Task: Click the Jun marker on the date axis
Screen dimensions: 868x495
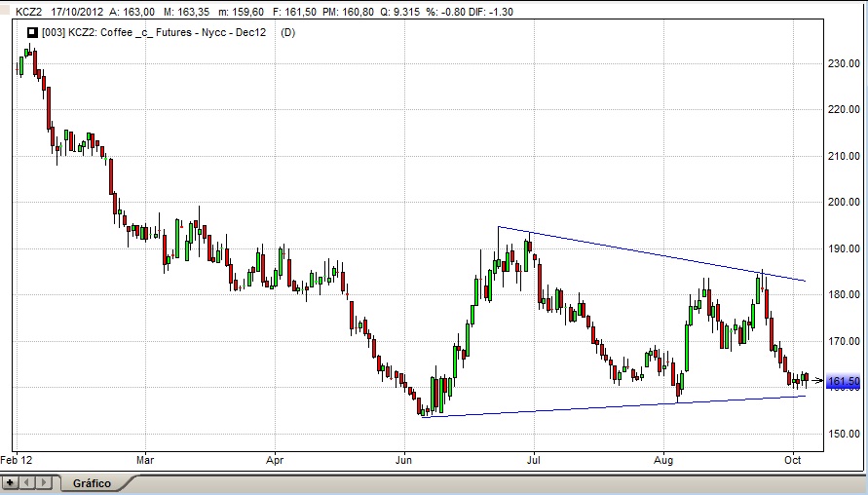Action: click(404, 458)
